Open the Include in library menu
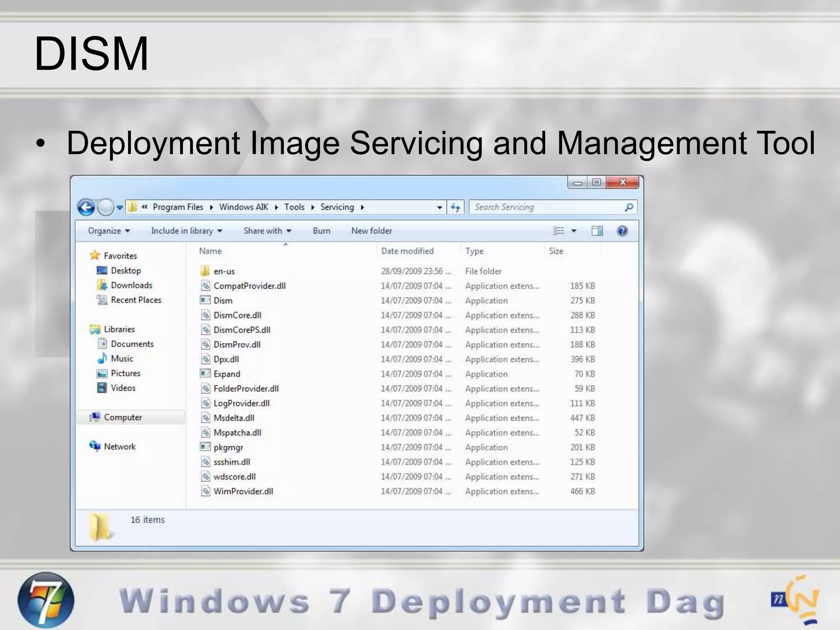This screenshot has height=630, width=840. pos(186,231)
